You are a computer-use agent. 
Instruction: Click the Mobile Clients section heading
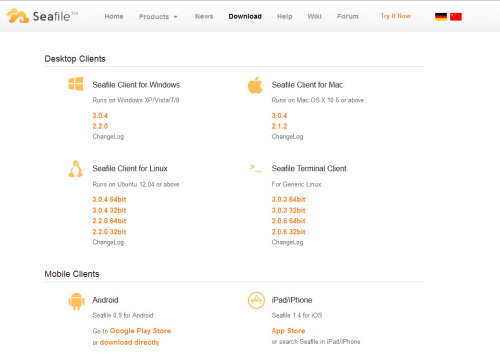point(72,274)
